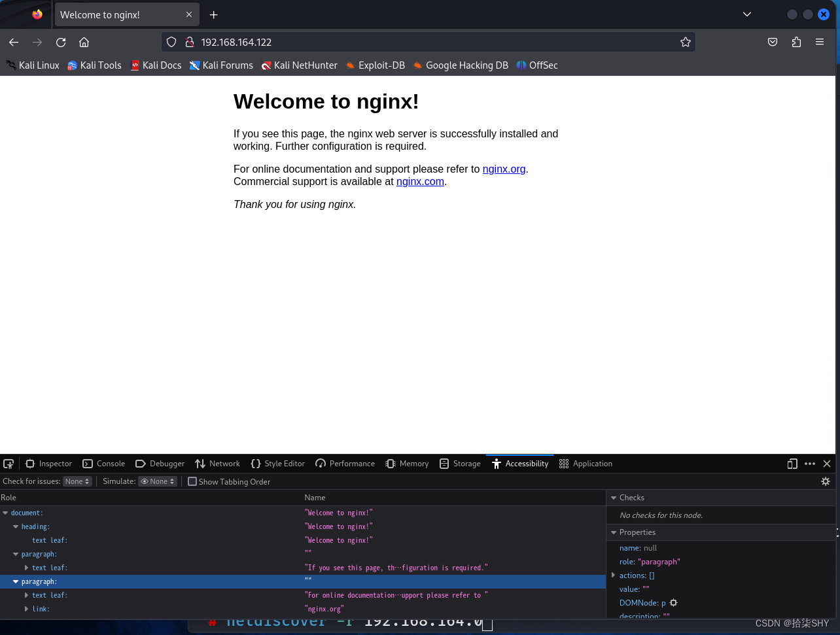Reload the current page
The width and height of the screenshot is (840, 635).
(x=61, y=42)
